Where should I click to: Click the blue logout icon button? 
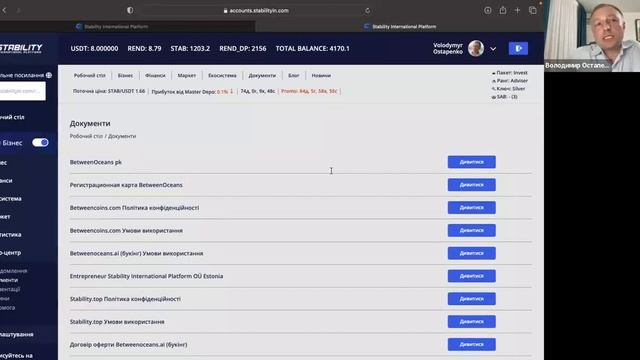pyautogui.click(x=518, y=49)
